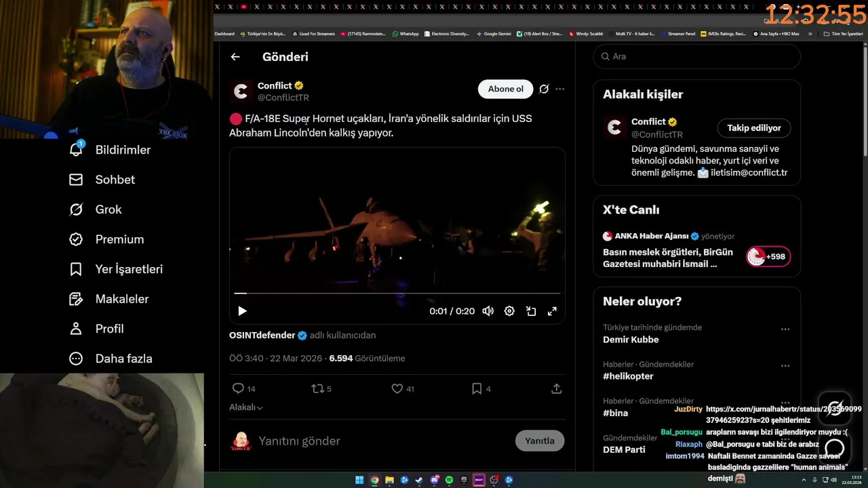This screenshot has width=868, height=488.
Task: Bookmark the post with the bookmark icon
Action: (481, 388)
